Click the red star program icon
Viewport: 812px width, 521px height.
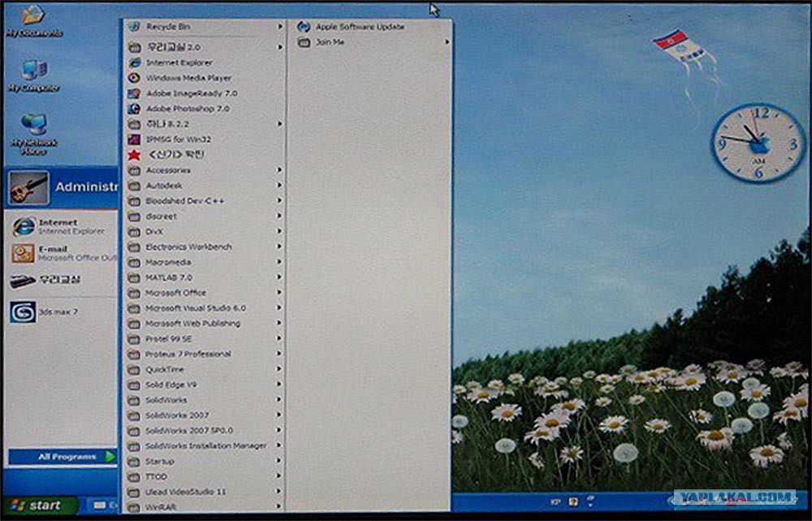pos(134,155)
